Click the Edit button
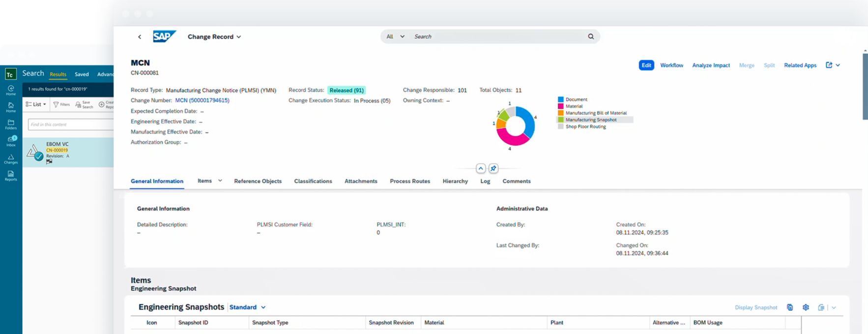This screenshot has width=868, height=334. click(646, 65)
